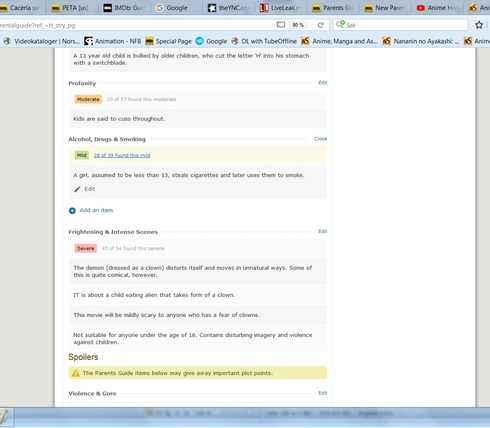This screenshot has height=428, width=490.
Task: Edit the Profanity section
Action: point(323,83)
